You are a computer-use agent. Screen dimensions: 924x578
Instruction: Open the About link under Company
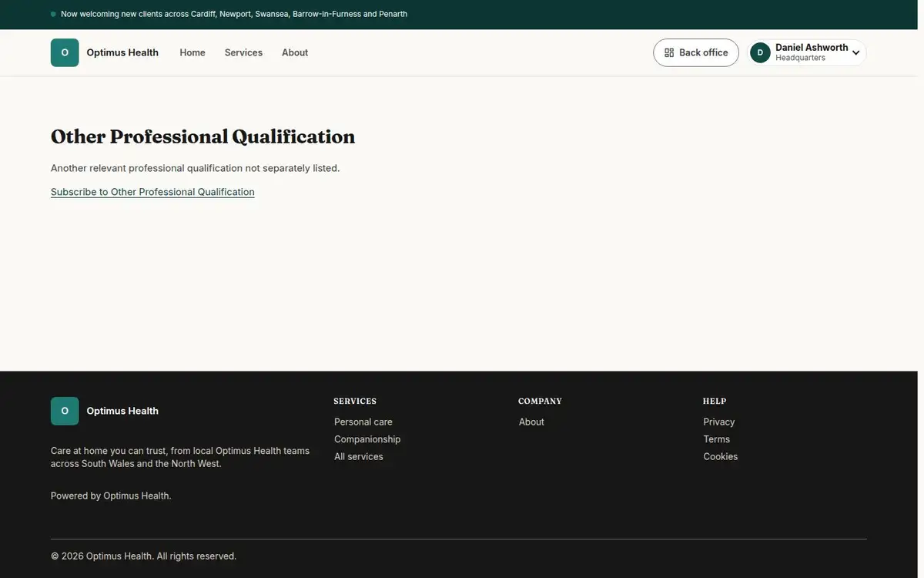531,422
